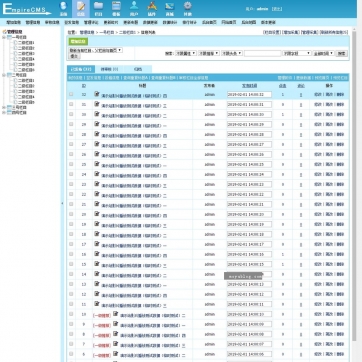Screen dimensions: 362x362
Task: Click the 二号栏目 folder icon in the tree
Action: 9,75
